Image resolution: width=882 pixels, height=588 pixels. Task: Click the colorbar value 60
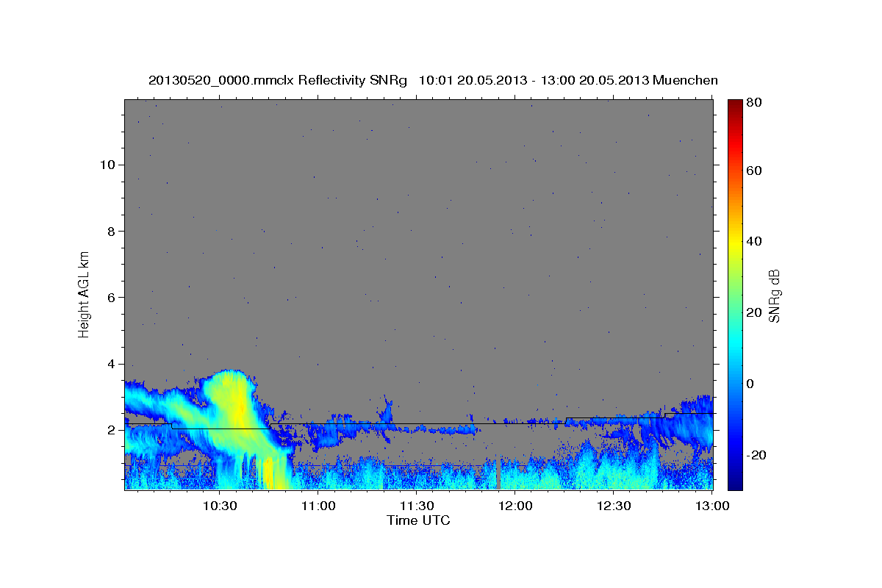[x=753, y=171]
